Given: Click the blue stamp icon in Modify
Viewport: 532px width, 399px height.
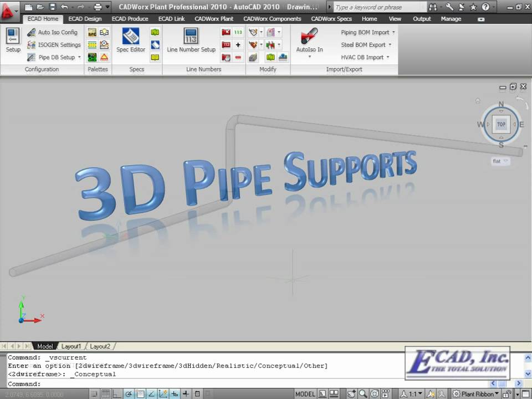Looking at the screenshot, I should pos(283,57).
